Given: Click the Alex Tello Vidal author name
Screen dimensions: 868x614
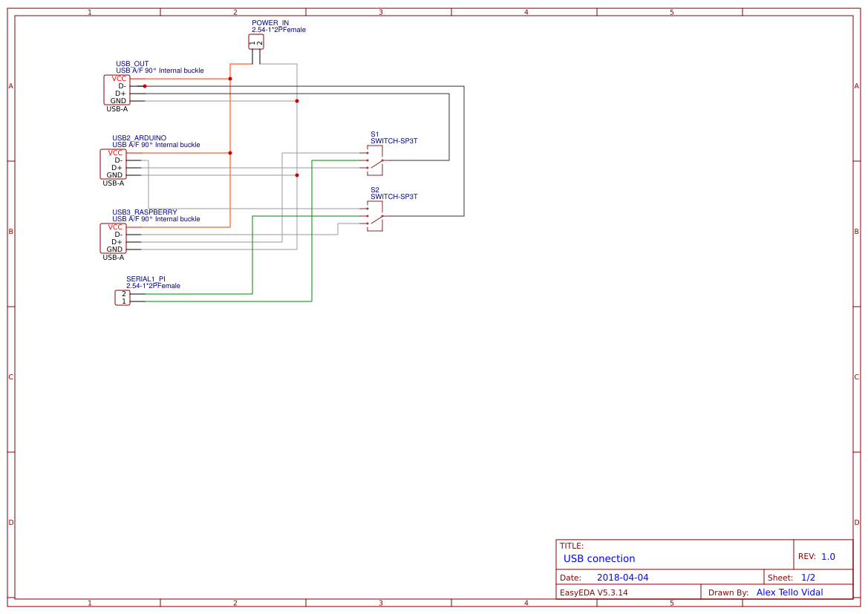Looking at the screenshot, I should [x=789, y=592].
